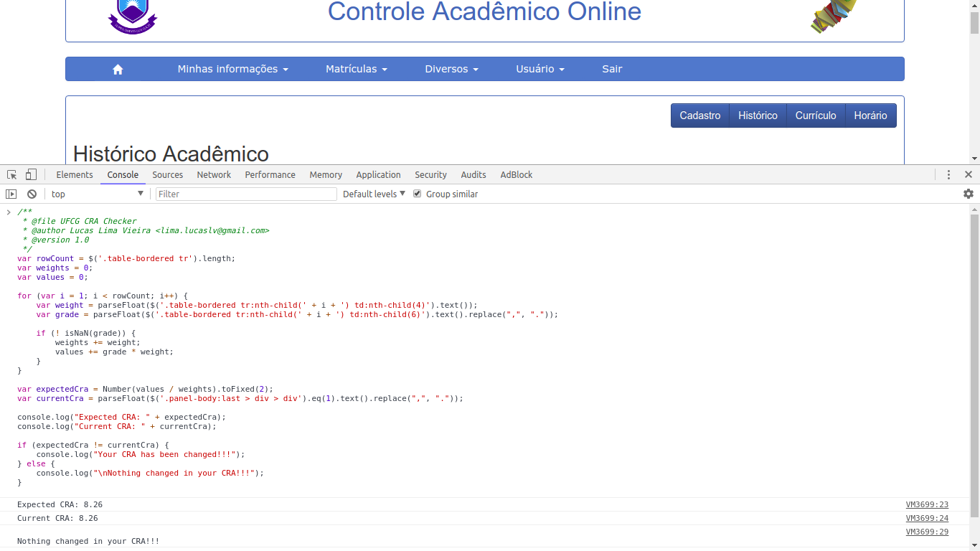The image size is (980, 551).
Task: Select the 'Expected CRA: 8.26' log line
Action: point(60,505)
